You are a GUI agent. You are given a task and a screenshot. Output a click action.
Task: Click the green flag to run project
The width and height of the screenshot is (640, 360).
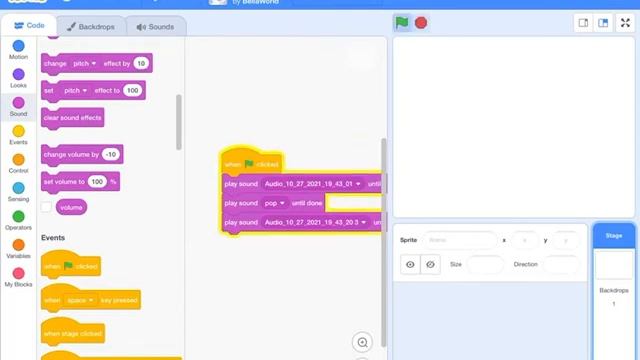pyautogui.click(x=402, y=23)
